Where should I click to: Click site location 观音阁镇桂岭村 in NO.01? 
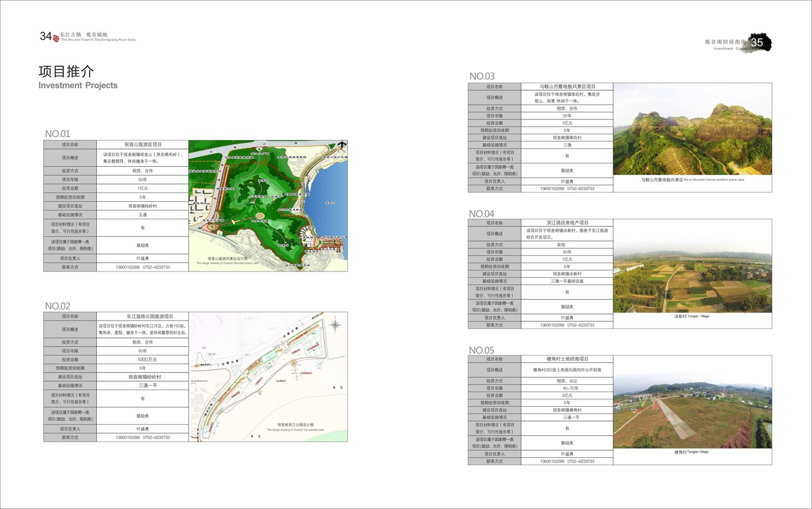(143, 206)
